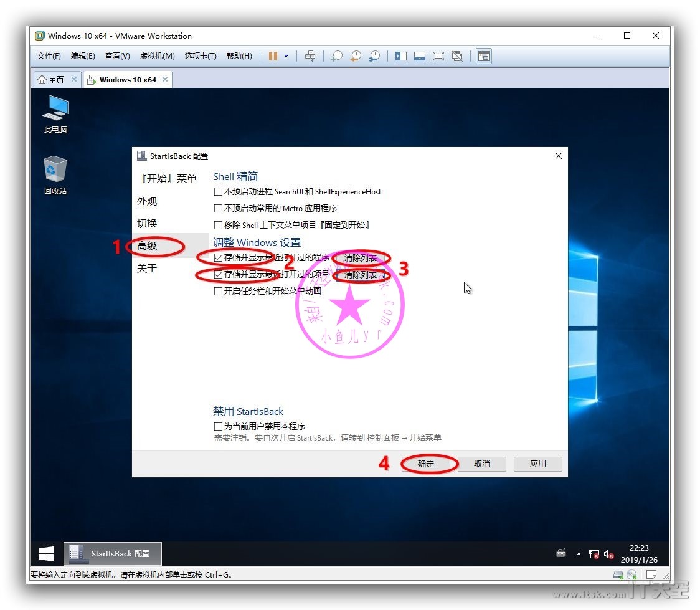The image size is (700, 610).
Task: Pause the virtual machine from the toolbar
Action: click(x=273, y=56)
